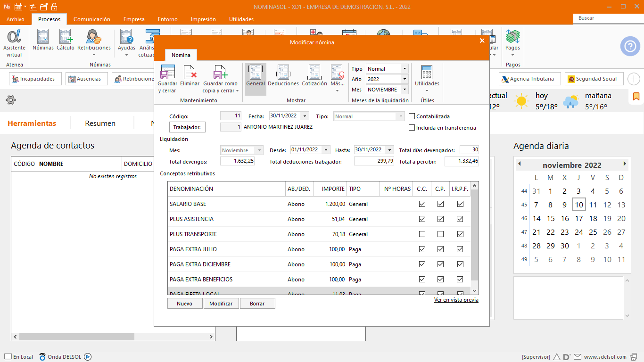The height and width of the screenshot is (362, 644).
Task: Open the Impresión ribbon tab
Action: click(203, 19)
